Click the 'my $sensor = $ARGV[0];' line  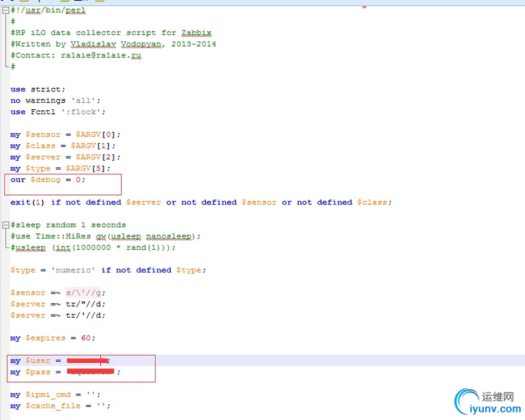tap(65, 135)
